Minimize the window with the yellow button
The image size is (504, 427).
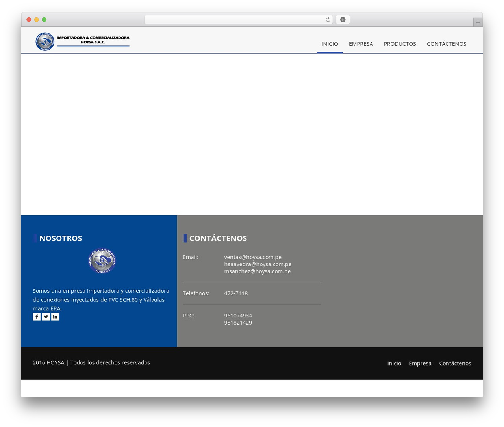[x=37, y=20]
